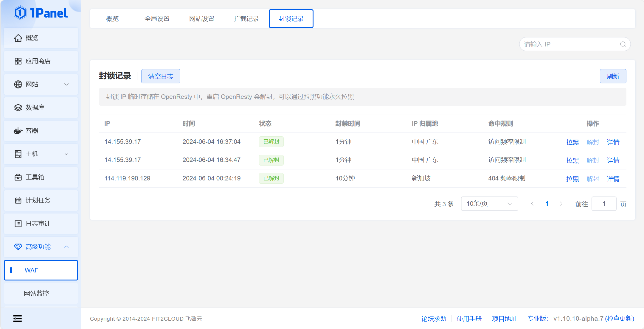Open the App Store grid icon
This screenshot has height=329, width=644.
tap(18, 61)
